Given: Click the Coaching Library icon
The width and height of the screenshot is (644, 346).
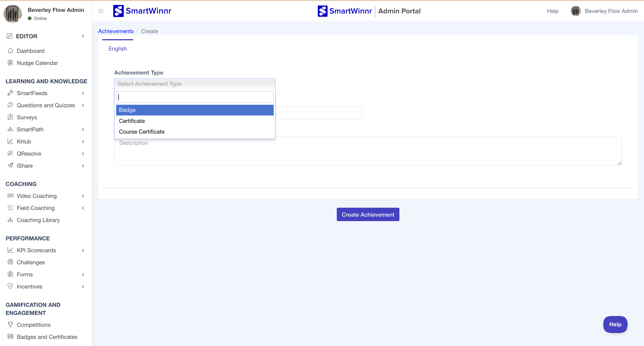Looking at the screenshot, I should point(10,220).
